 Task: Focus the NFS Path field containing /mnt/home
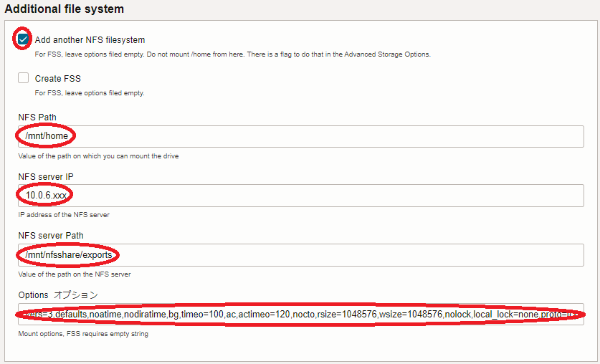point(301,136)
